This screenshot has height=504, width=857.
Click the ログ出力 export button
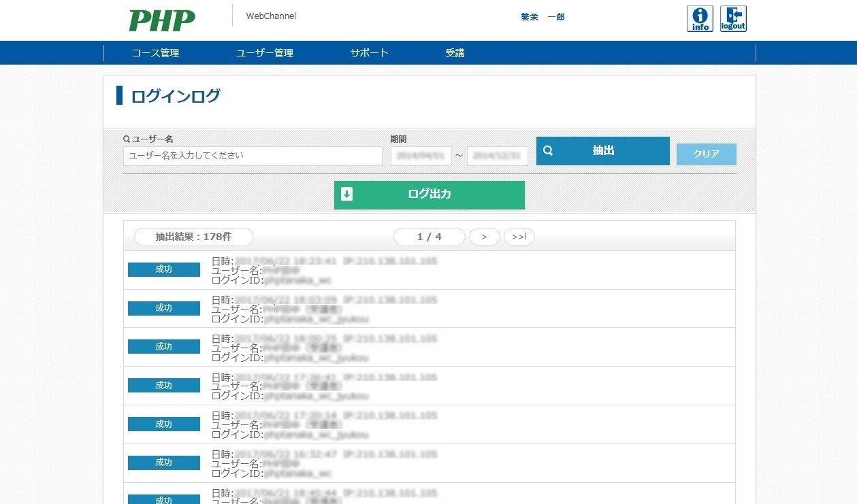tap(430, 195)
